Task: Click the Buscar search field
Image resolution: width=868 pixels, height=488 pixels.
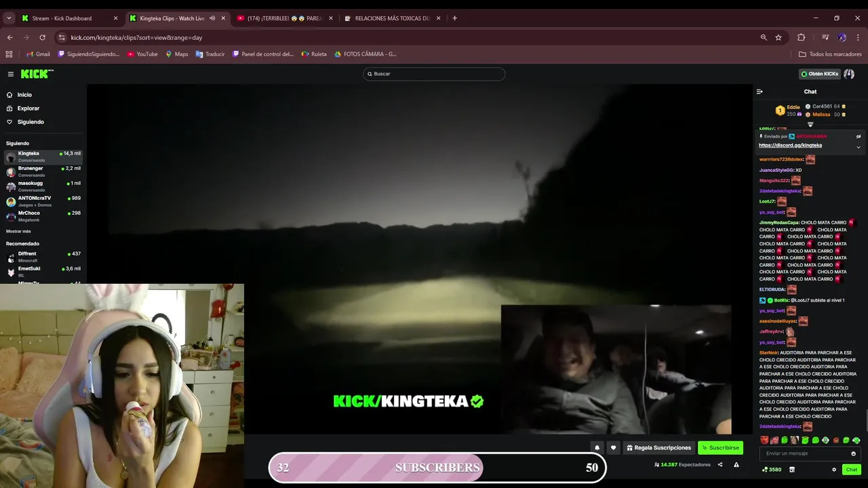Action: pyautogui.click(x=434, y=74)
